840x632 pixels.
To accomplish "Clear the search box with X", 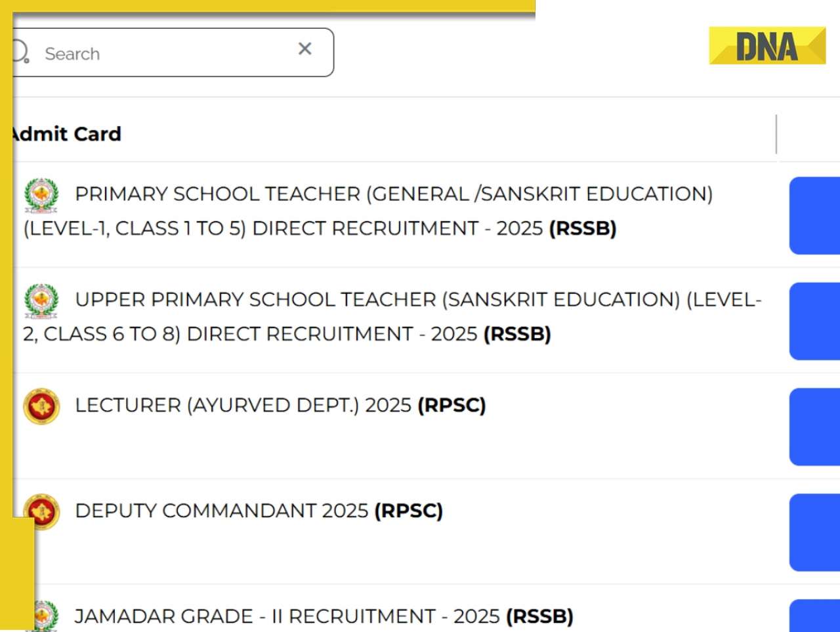I will pyautogui.click(x=304, y=49).
